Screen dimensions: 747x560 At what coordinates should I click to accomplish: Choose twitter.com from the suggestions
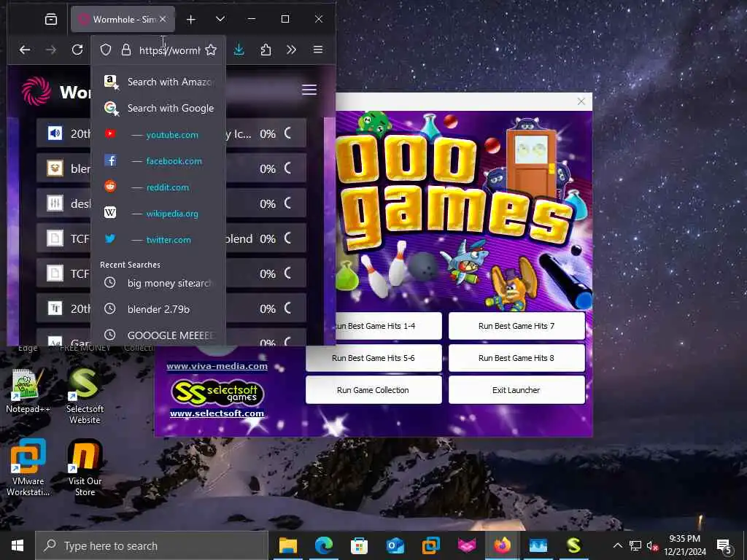(158, 239)
